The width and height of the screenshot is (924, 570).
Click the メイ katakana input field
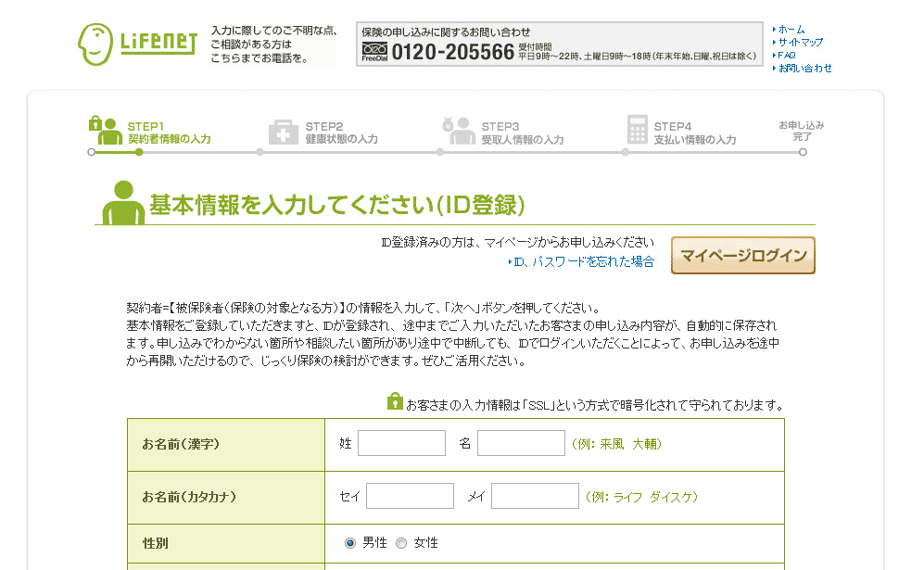click(x=535, y=496)
